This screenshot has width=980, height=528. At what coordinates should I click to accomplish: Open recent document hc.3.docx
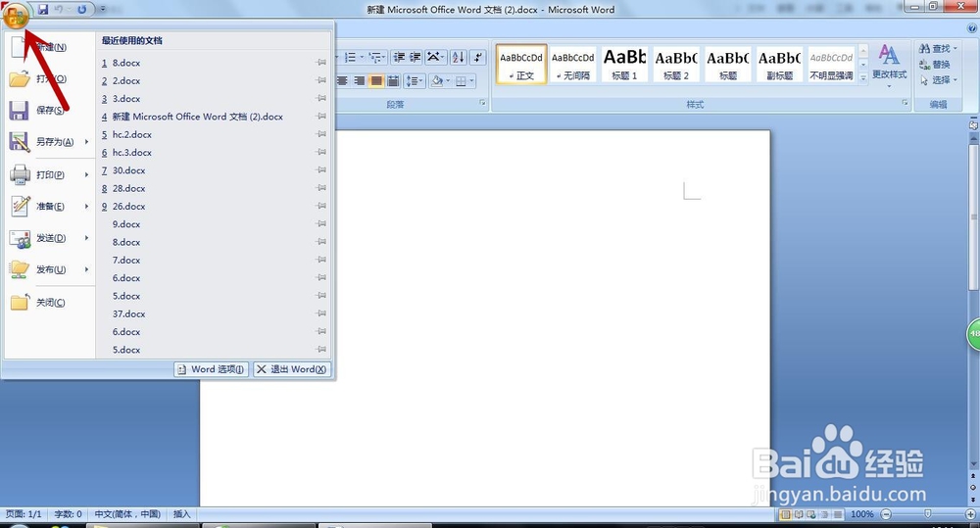pos(215,153)
